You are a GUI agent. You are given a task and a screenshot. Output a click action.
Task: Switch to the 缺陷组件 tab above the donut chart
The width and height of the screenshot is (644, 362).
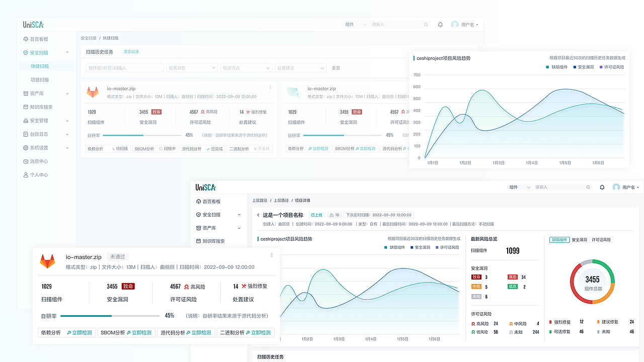tap(559, 240)
